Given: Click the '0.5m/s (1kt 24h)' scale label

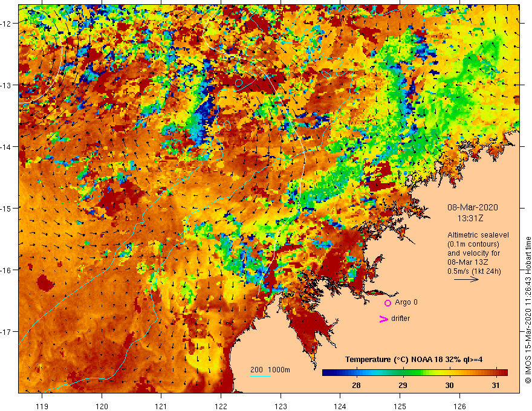Looking at the screenshot, I should (474, 271).
